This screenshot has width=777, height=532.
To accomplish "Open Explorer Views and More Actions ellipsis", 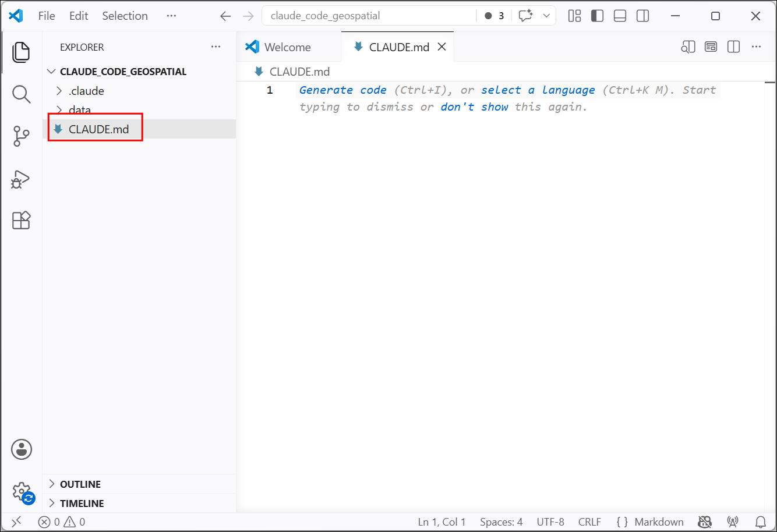I will 216,47.
